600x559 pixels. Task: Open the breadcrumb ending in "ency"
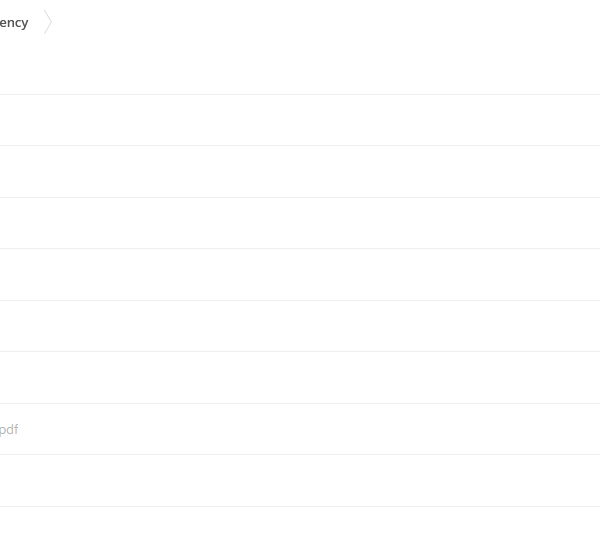(x=14, y=23)
